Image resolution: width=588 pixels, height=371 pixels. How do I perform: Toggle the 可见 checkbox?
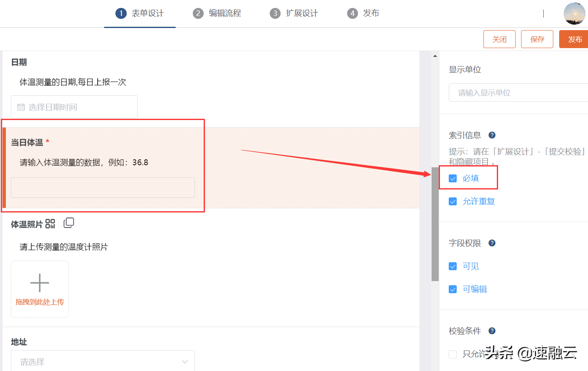453,266
